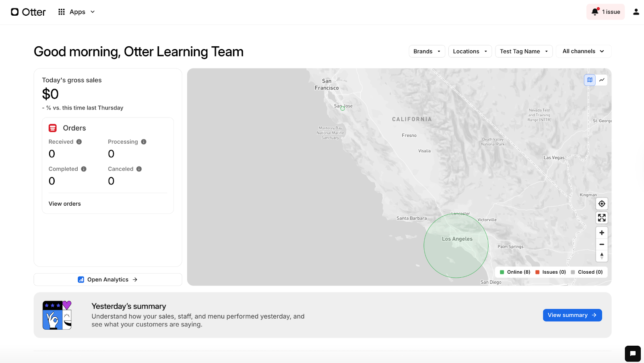Viewport: 644px width, 363px height.
Task: Click the San Jose location marker
Action: click(x=343, y=108)
